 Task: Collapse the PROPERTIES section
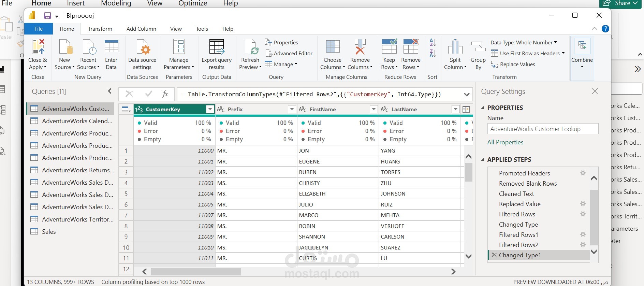(x=483, y=108)
